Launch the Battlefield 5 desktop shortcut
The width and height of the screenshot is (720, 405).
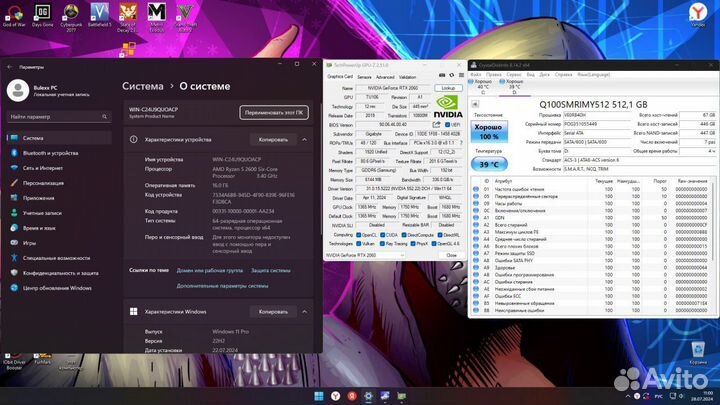point(99,16)
